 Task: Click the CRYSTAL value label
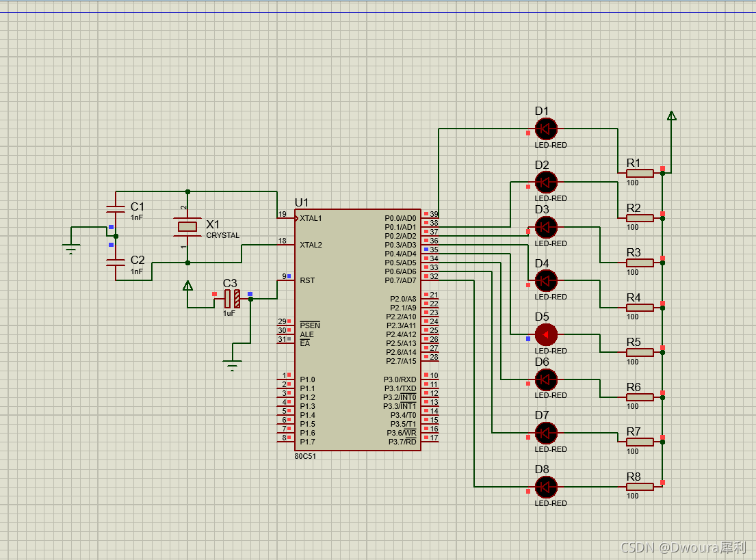223,235
